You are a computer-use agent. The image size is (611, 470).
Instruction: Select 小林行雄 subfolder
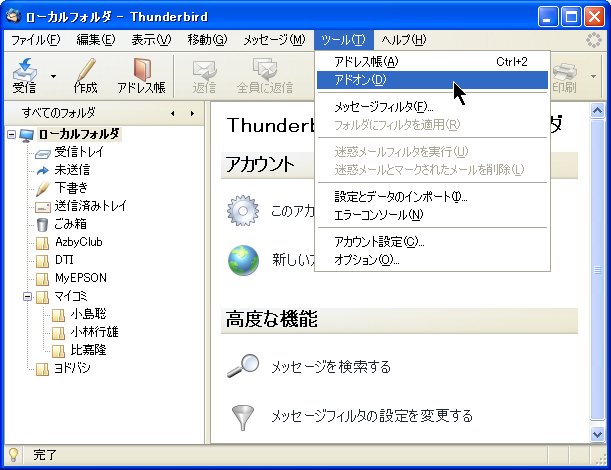point(94,332)
